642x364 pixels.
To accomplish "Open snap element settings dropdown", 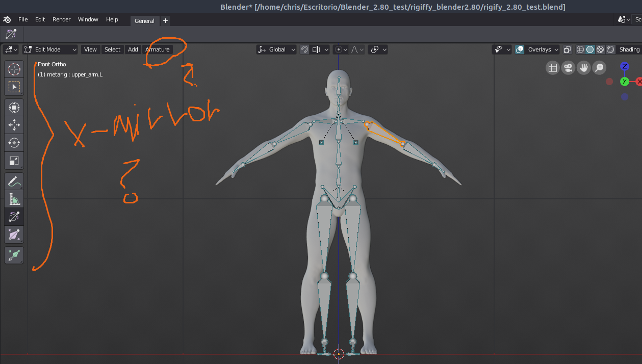I will (x=319, y=49).
